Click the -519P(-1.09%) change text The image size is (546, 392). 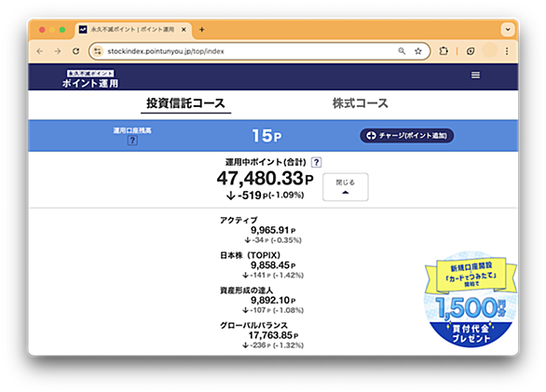pyautogui.click(x=265, y=196)
